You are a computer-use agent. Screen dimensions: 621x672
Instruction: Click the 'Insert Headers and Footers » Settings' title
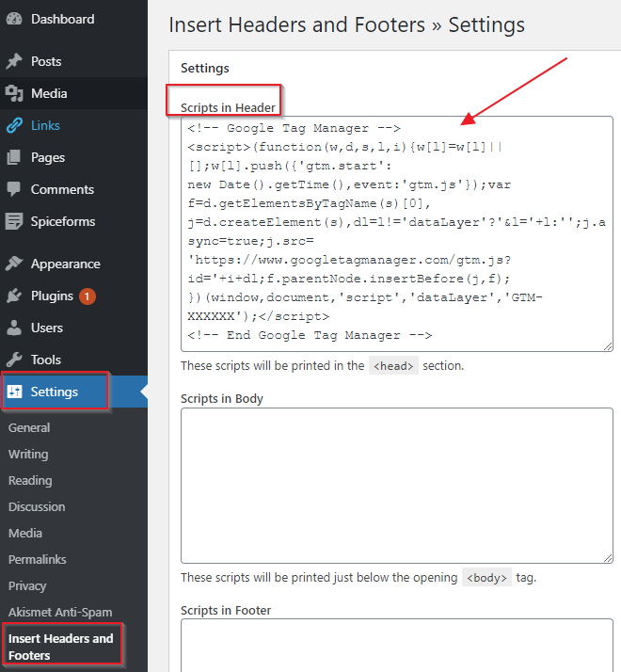[346, 24]
